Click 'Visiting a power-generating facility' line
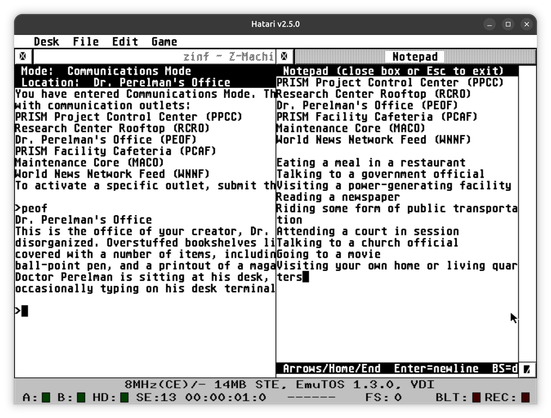The image size is (551, 418). point(394,185)
